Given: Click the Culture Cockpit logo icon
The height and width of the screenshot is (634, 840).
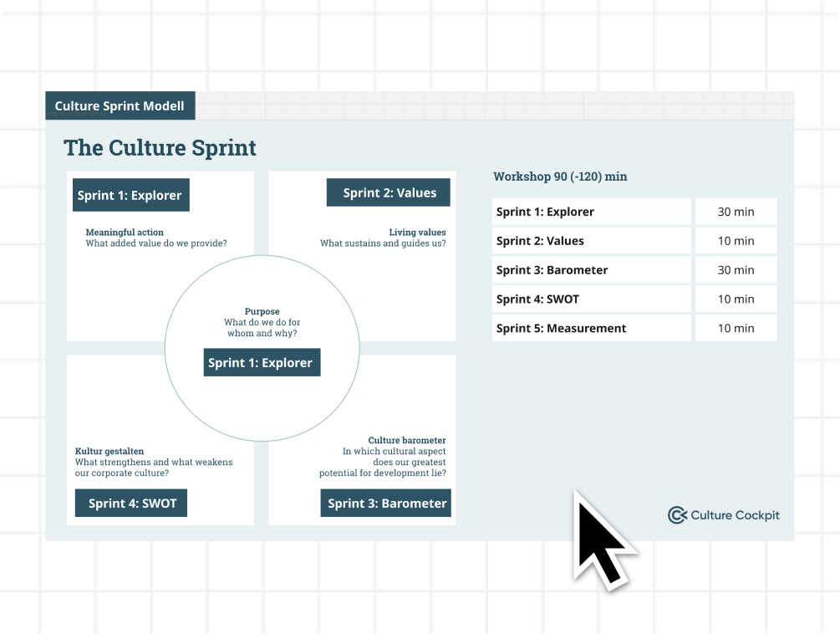Looking at the screenshot, I should 677,515.
